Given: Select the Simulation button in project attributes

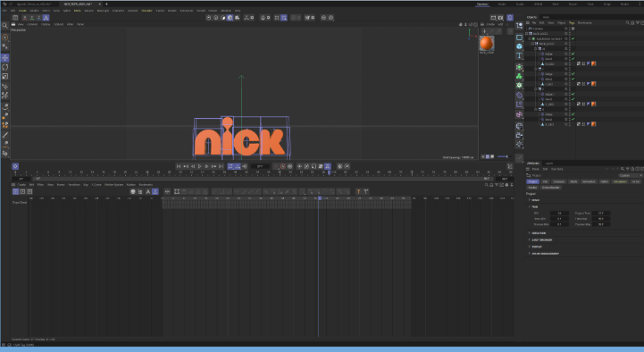Looking at the screenshot, I should coord(620,181).
